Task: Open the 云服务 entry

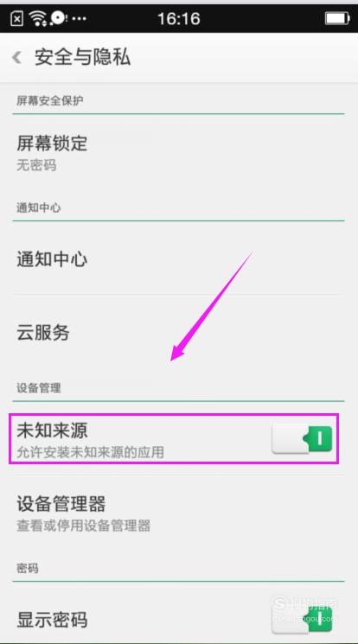Action: 179,332
